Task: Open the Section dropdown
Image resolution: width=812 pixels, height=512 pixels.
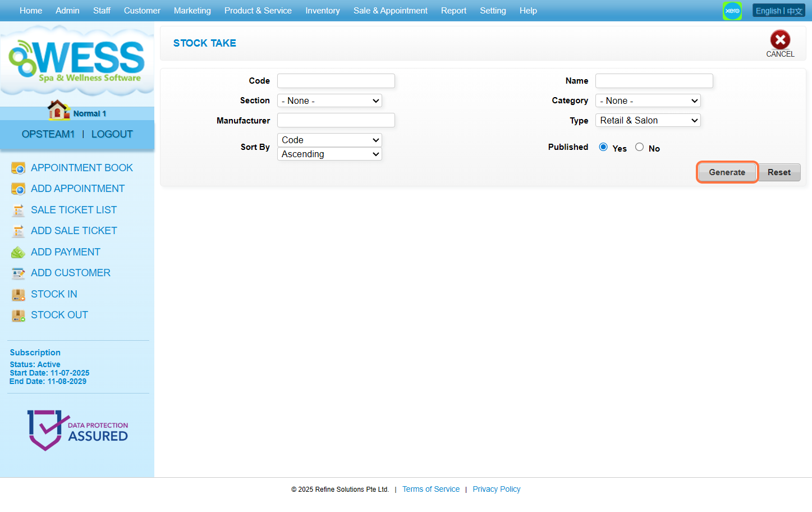Action: (329, 100)
